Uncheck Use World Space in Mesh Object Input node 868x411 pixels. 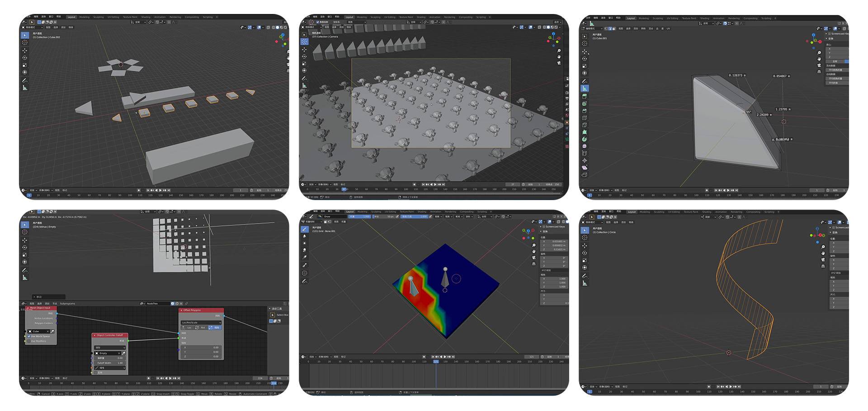(x=28, y=336)
